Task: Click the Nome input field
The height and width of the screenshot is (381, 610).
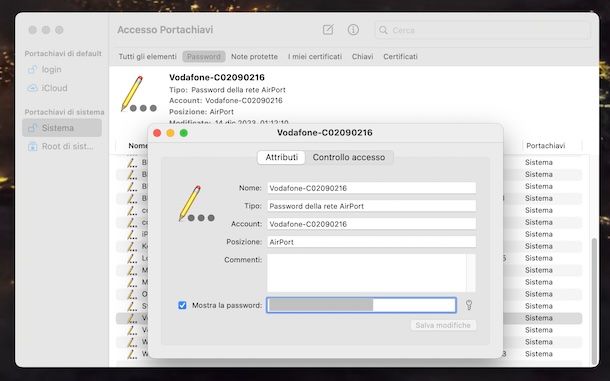Action: [372, 188]
